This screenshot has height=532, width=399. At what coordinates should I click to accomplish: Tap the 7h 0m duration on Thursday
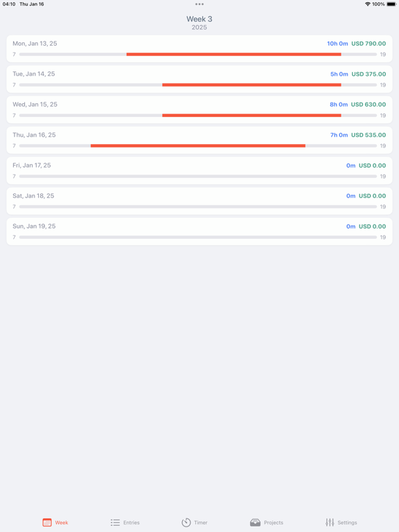tap(339, 135)
